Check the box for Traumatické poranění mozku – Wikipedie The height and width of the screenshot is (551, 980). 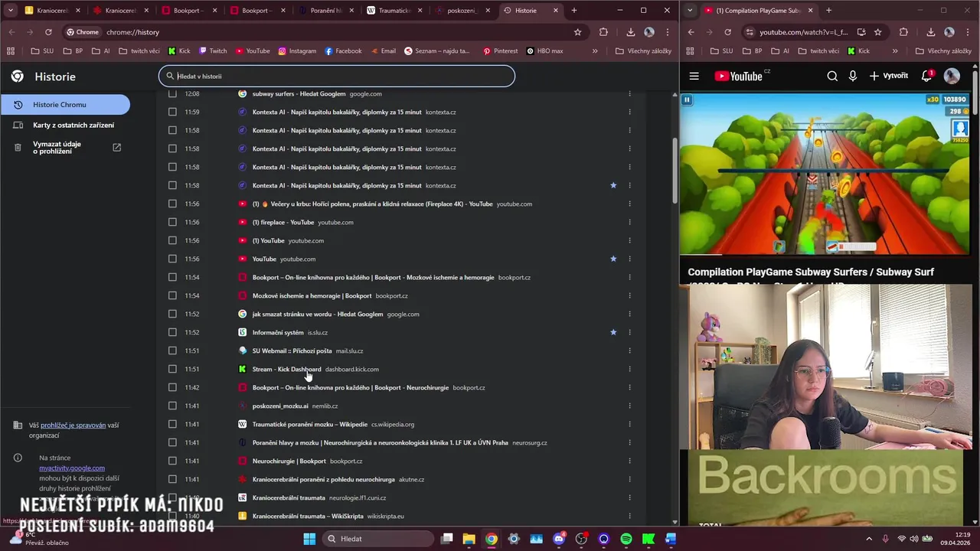172,424
